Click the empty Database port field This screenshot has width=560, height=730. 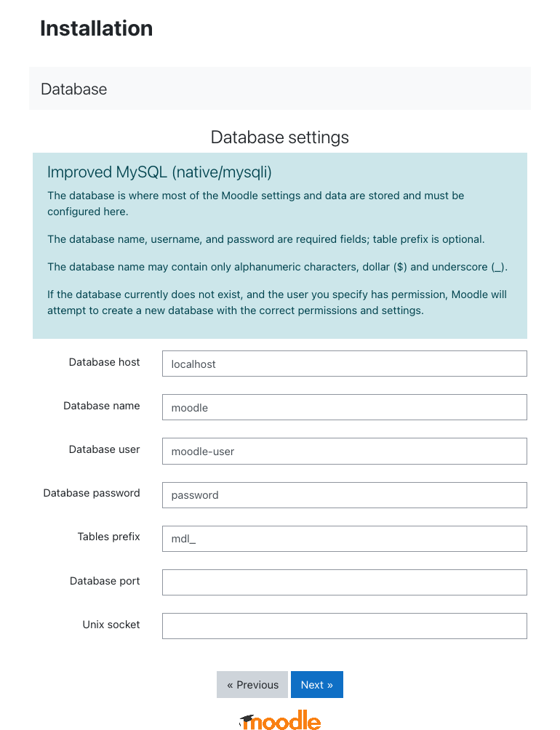(344, 582)
